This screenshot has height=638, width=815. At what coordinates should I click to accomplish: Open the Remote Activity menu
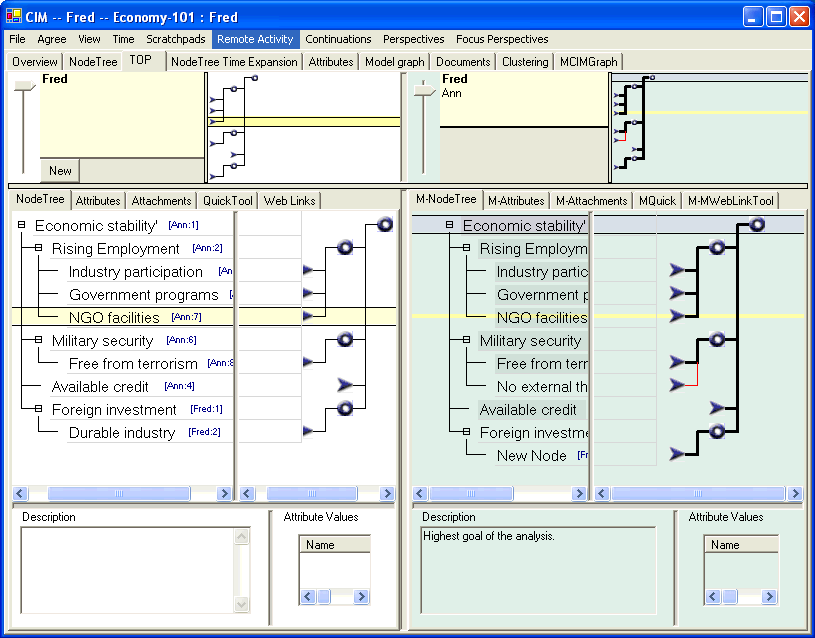click(x=255, y=39)
